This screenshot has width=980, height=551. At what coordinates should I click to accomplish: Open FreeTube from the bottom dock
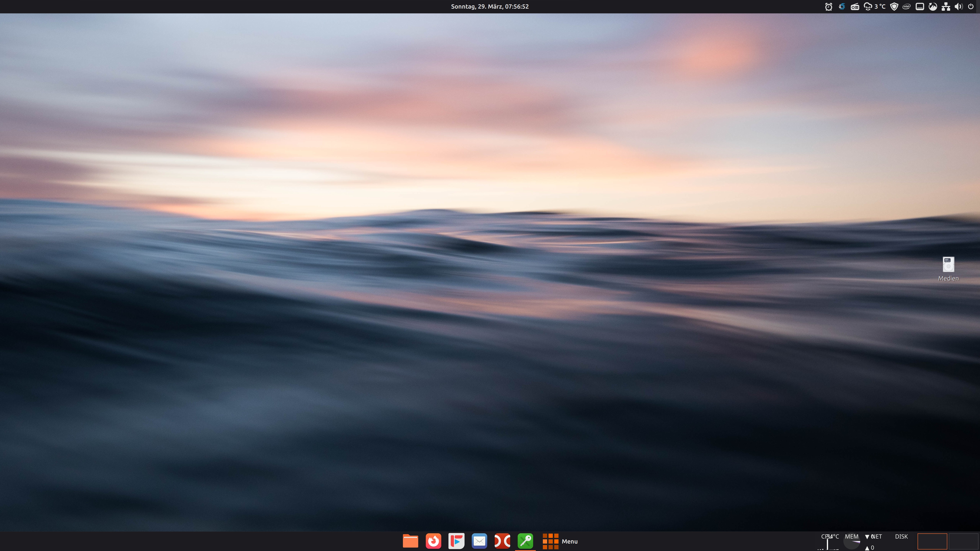tap(456, 541)
